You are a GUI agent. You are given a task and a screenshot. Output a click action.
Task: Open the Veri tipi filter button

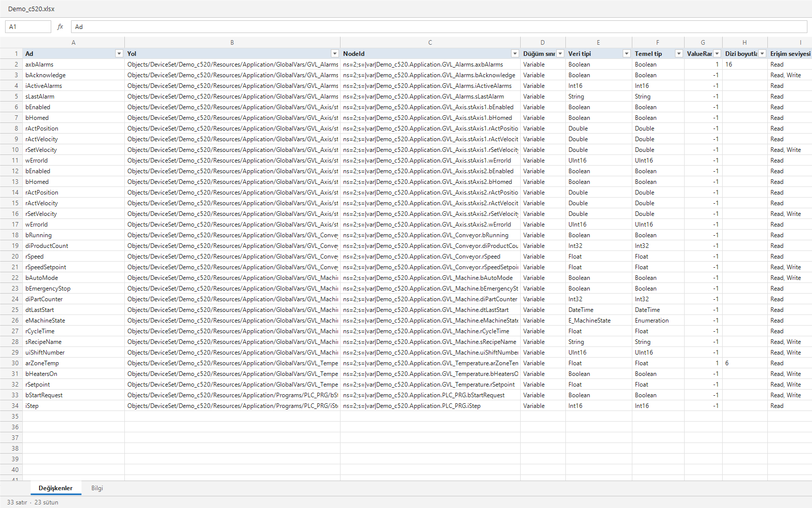click(x=627, y=54)
